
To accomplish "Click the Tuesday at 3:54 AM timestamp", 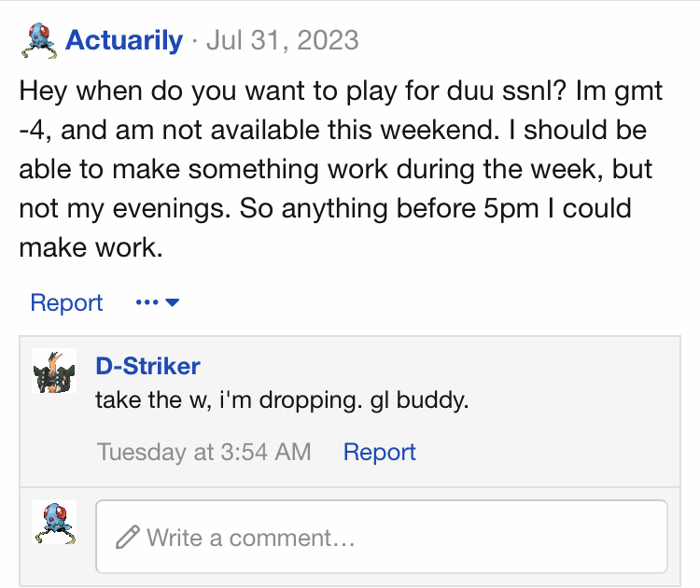I will tap(204, 452).
